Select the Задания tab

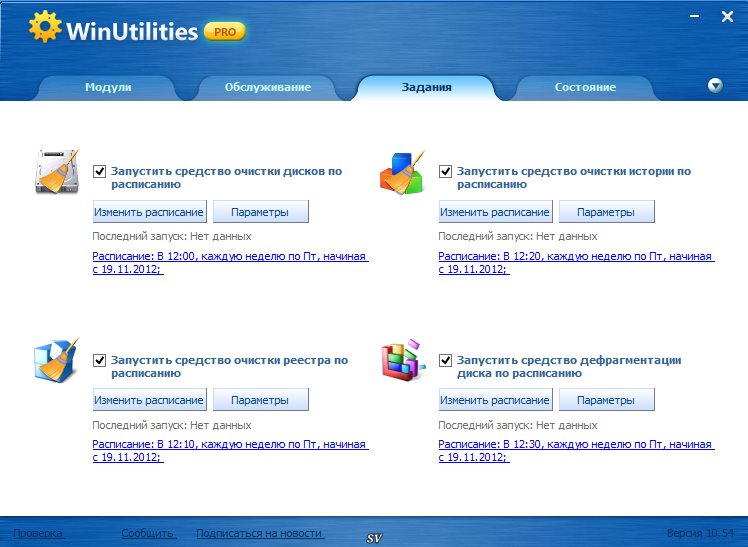pyautogui.click(x=426, y=87)
